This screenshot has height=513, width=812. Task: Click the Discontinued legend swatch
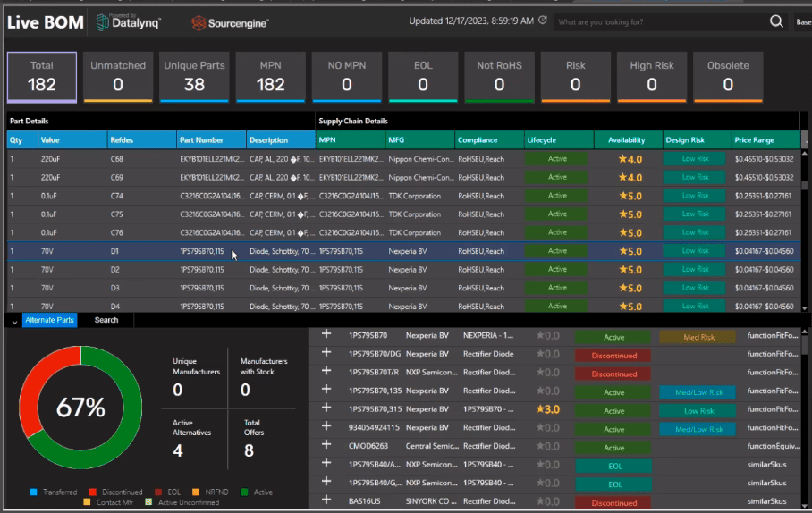(x=93, y=492)
